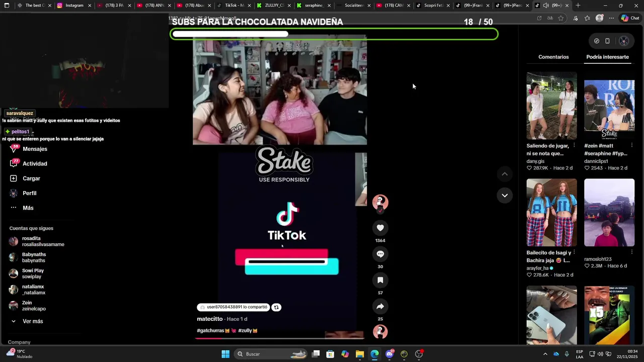Switch to the seraphine browser tab

coord(313,6)
